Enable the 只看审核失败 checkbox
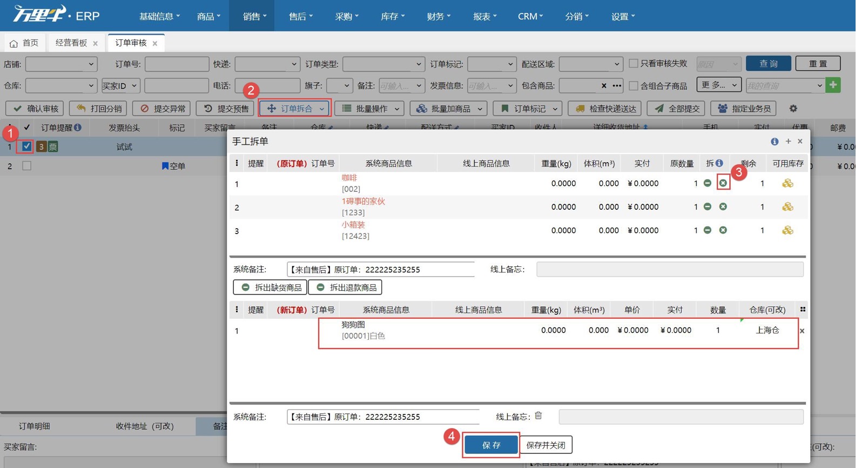Viewport: 868px width, 468px height. (634, 64)
